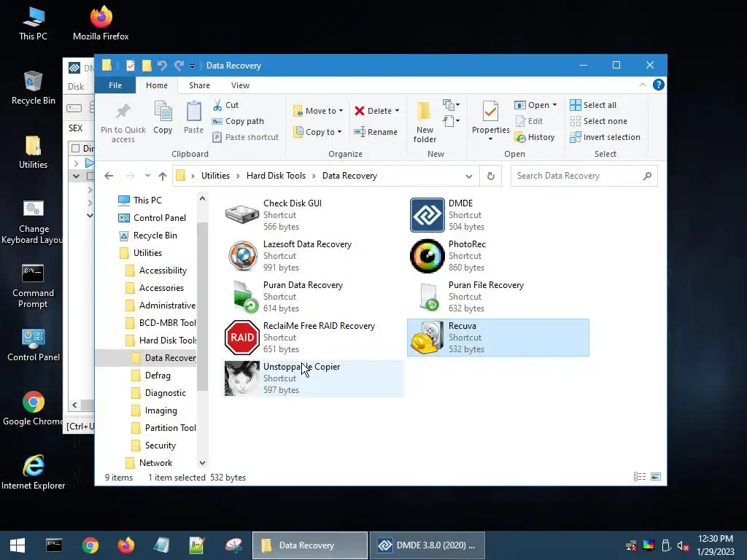Expand the Open dropdown arrow in ribbon
747x560 pixels.
(554, 105)
